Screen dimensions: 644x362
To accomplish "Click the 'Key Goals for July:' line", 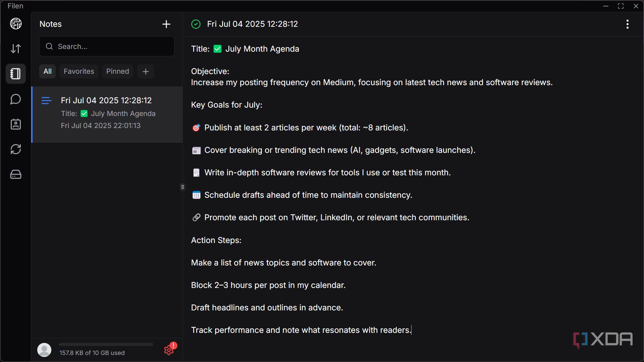I will coord(227,105).
